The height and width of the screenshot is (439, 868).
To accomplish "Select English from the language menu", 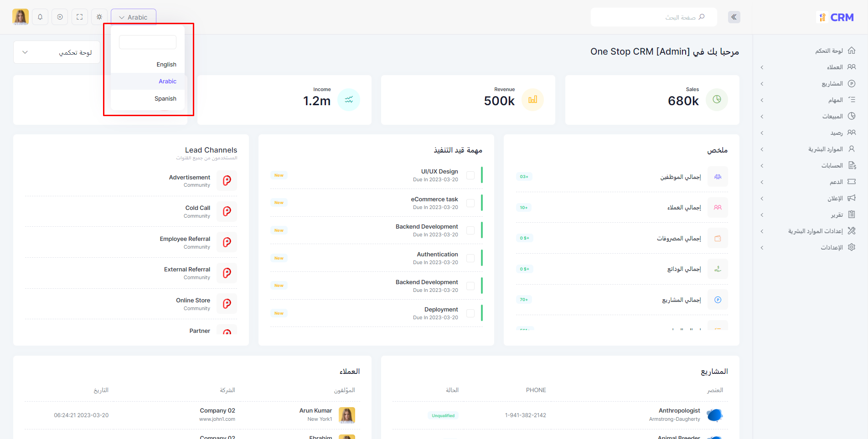I will pyautogui.click(x=166, y=64).
